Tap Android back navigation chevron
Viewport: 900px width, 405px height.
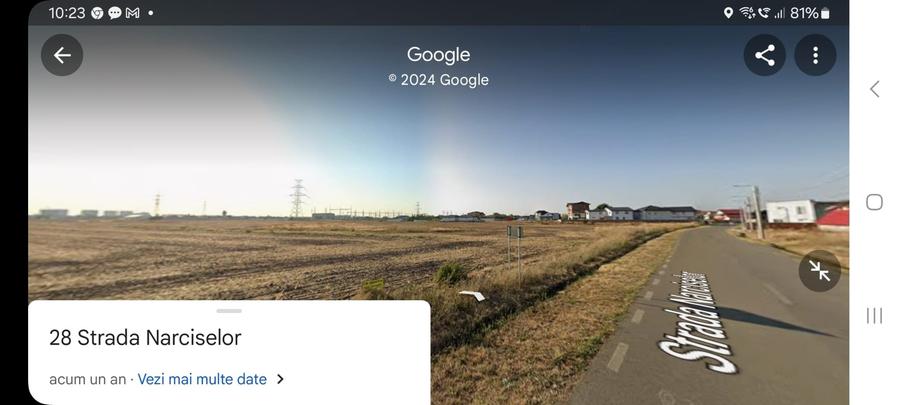[x=874, y=89]
